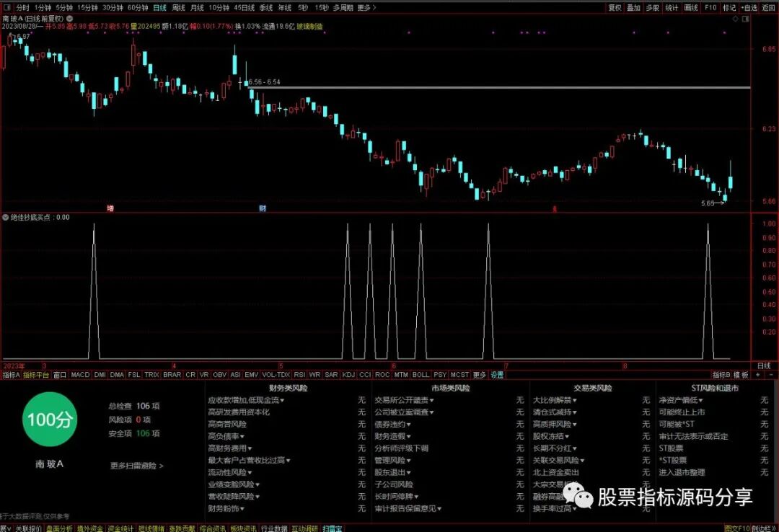The width and height of the screenshot is (779, 532).
Task: Click 指标B at right of indicator bar
Action: coord(721,375)
